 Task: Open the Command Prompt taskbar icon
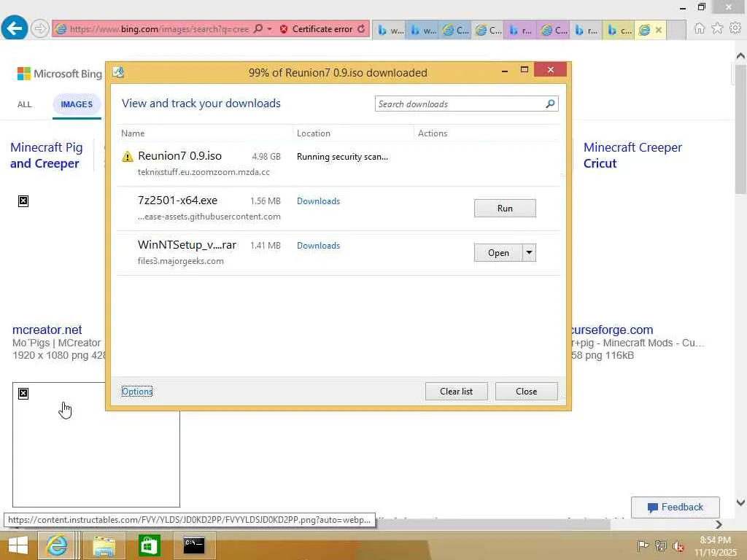pyautogui.click(x=194, y=545)
